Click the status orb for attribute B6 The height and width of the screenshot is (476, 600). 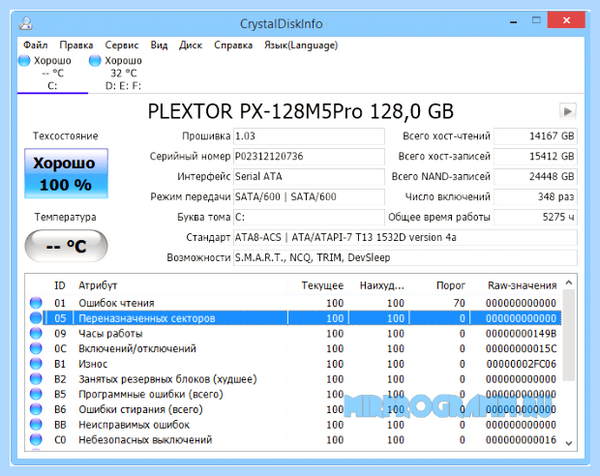coord(36,409)
